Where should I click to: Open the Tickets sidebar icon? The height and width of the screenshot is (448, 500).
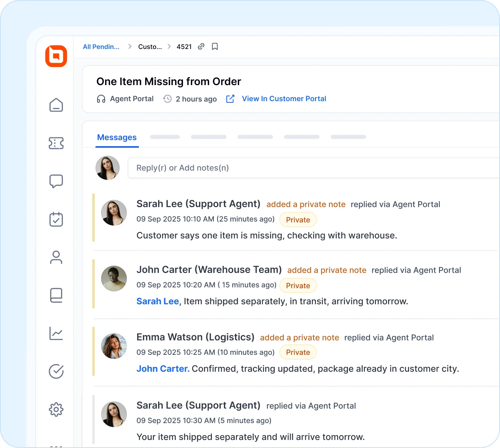click(56, 143)
